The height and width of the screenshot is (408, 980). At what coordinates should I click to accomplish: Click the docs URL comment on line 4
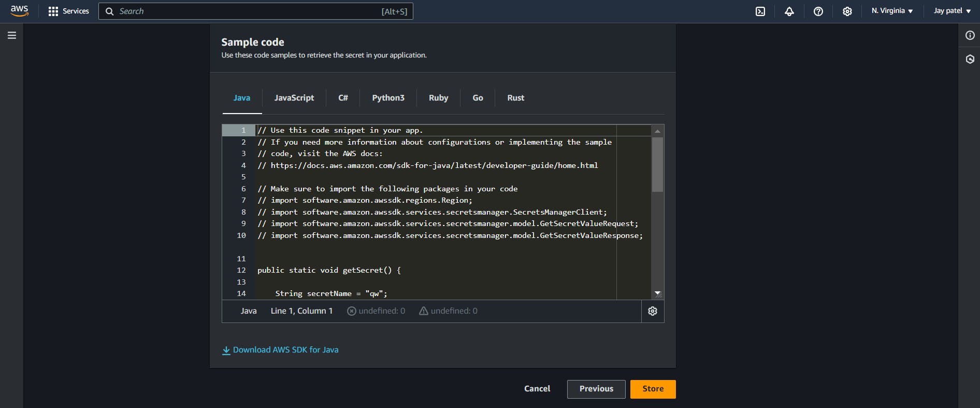point(428,165)
